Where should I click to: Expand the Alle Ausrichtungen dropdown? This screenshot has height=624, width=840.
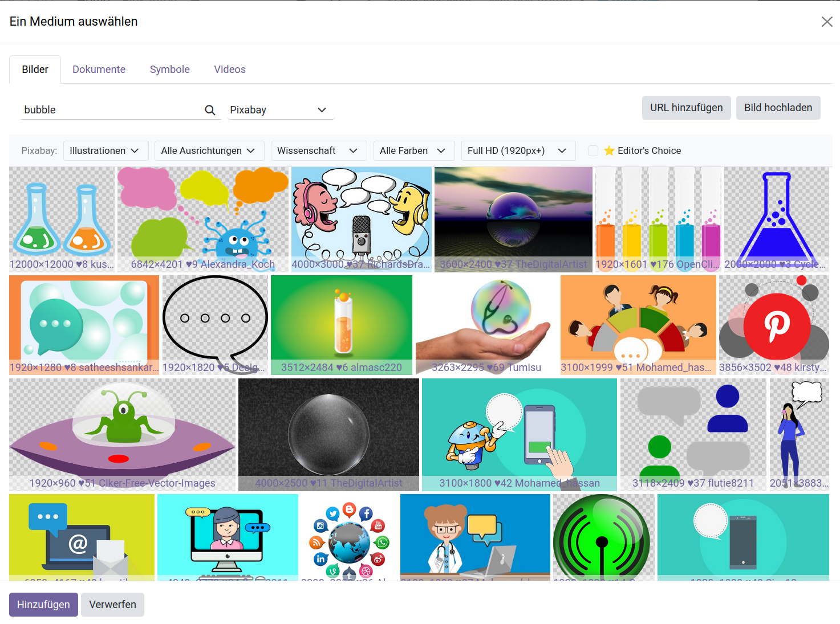click(209, 150)
